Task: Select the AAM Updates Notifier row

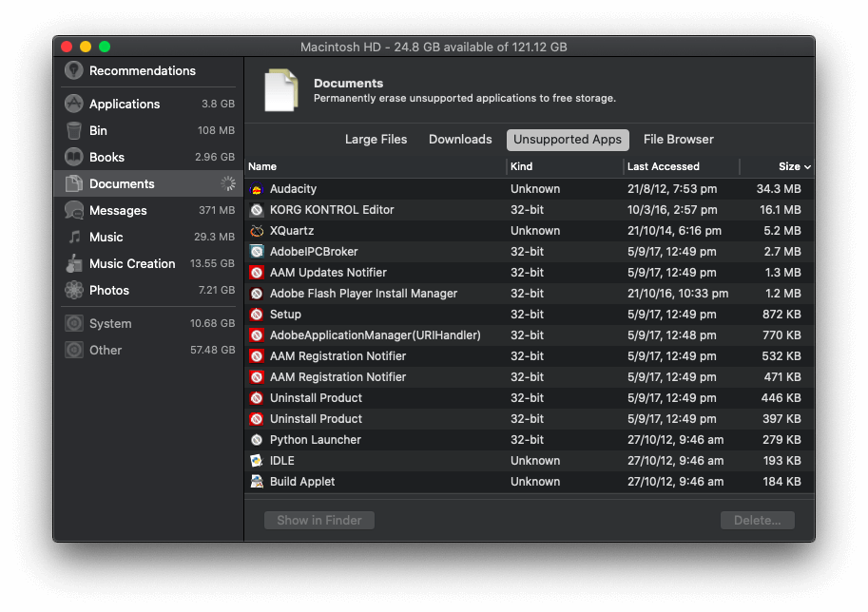Action: pos(530,273)
